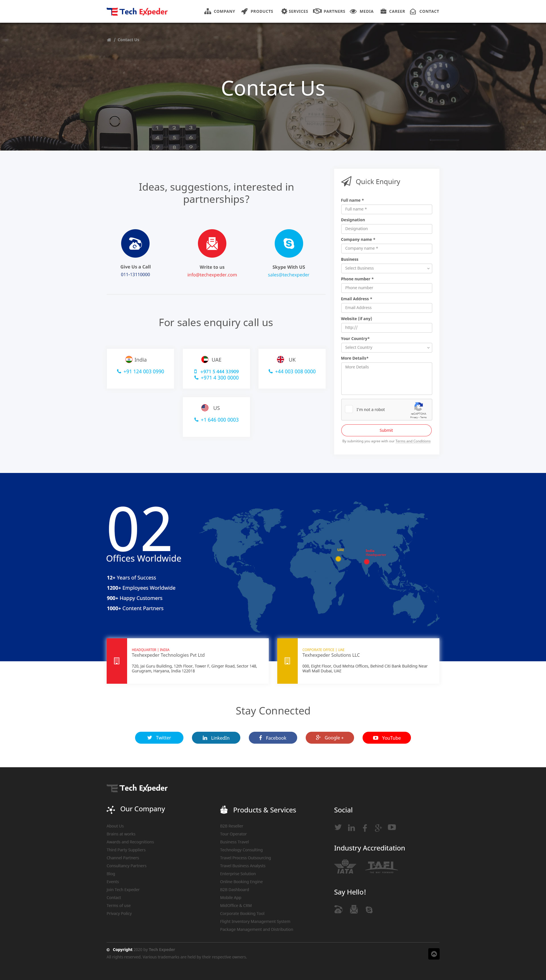This screenshot has height=980, width=546.
Task: Click the Facebook icon in Stay Connected
Action: 273,737
